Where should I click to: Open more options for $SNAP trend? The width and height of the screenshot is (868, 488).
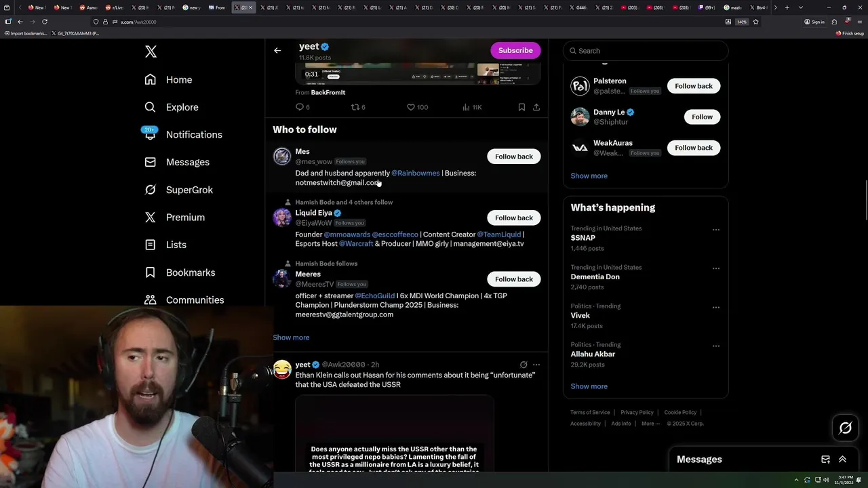coord(716,230)
